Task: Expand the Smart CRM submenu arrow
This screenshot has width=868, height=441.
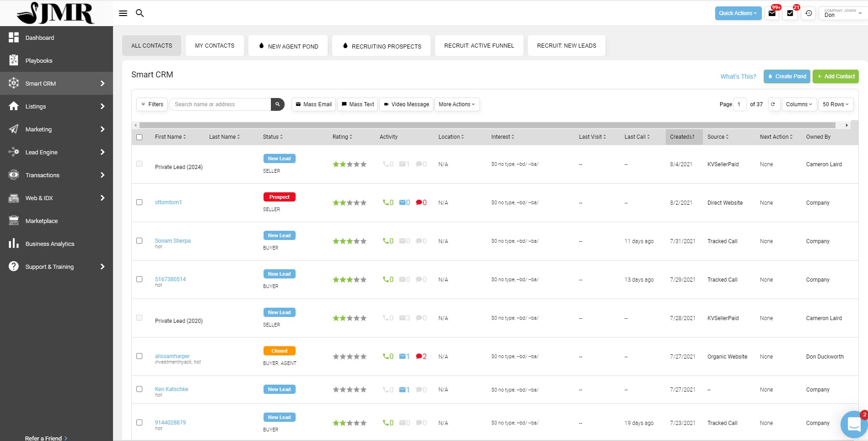Action: pos(102,83)
